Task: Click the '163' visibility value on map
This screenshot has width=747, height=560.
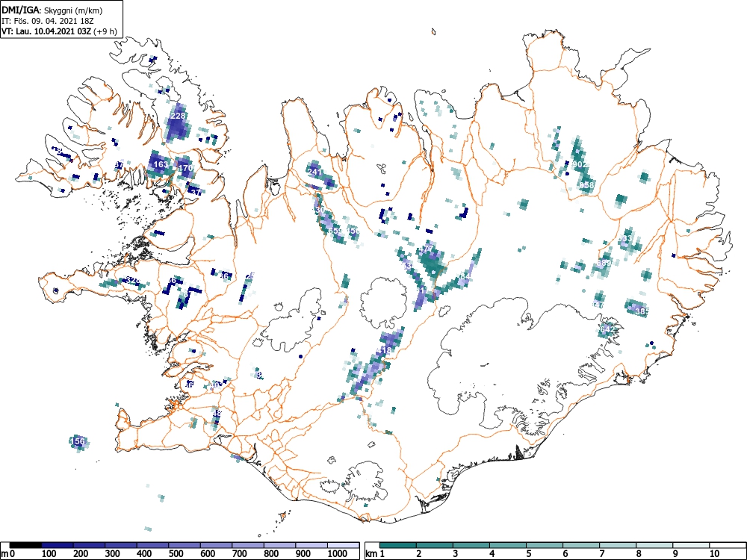Action: point(161,164)
